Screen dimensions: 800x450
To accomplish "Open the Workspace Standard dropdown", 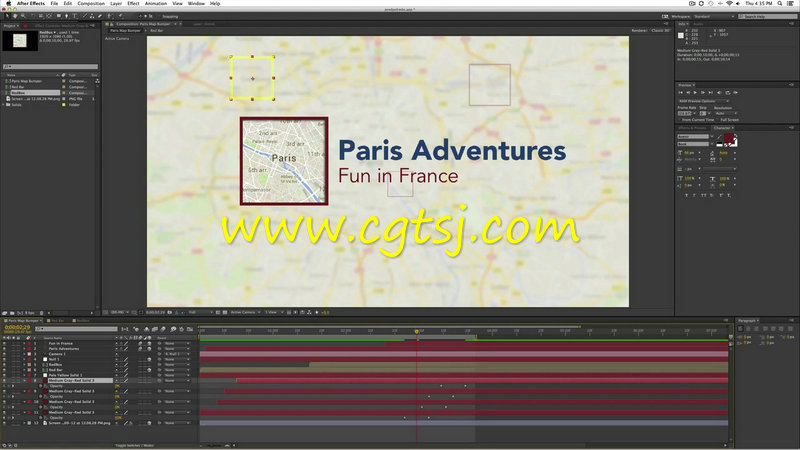I will (714, 16).
